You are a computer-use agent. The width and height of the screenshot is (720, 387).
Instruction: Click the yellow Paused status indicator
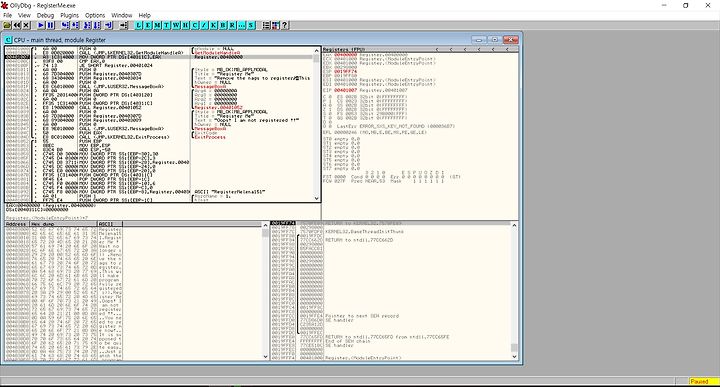click(x=703, y=381)
